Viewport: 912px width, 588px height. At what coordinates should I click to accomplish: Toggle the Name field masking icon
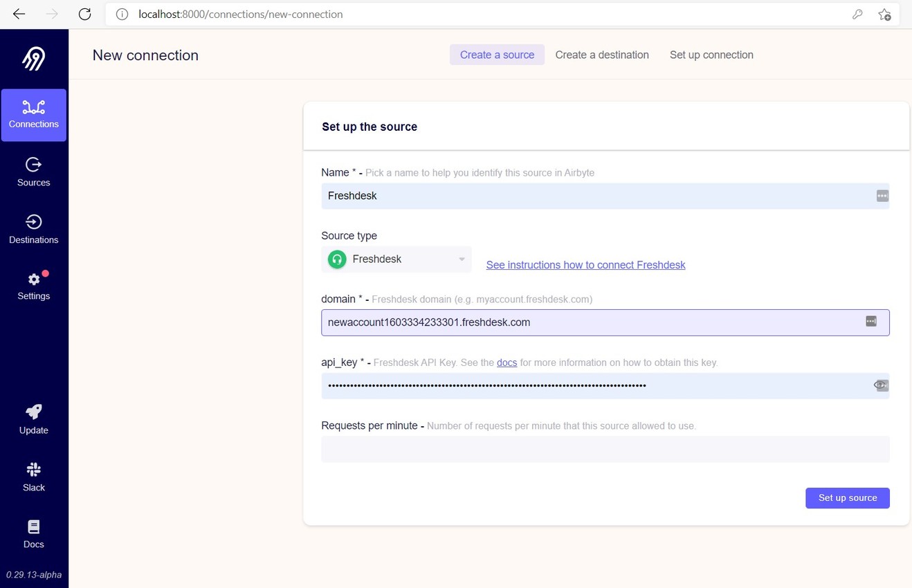882,196
